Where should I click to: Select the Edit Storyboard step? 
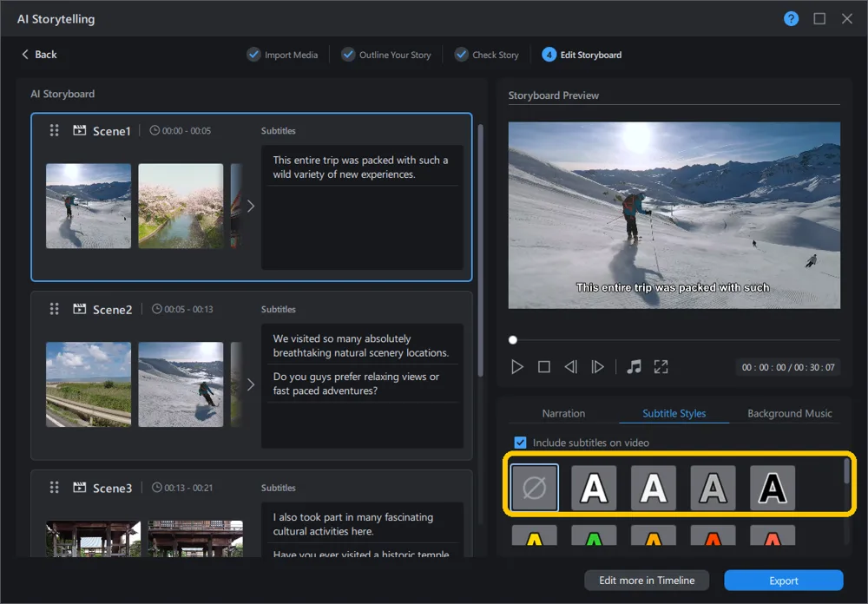click(582, 55)
